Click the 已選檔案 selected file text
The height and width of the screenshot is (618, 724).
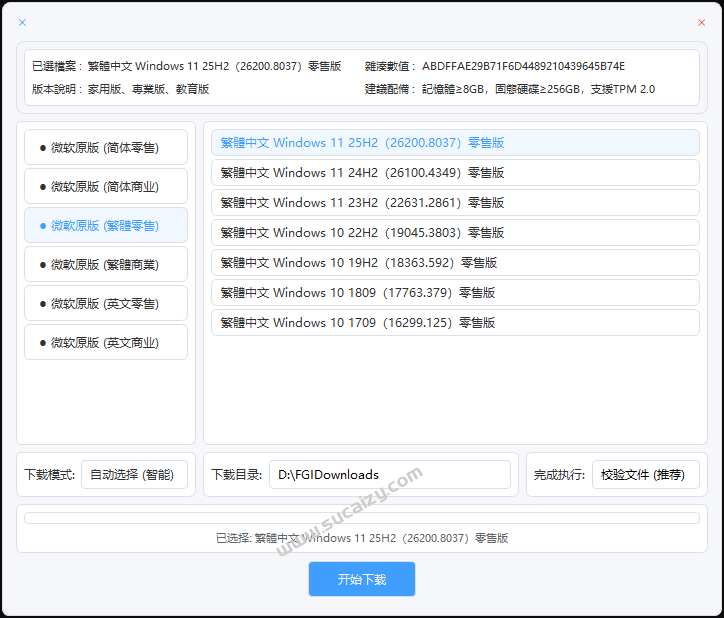tap(187, 67)
